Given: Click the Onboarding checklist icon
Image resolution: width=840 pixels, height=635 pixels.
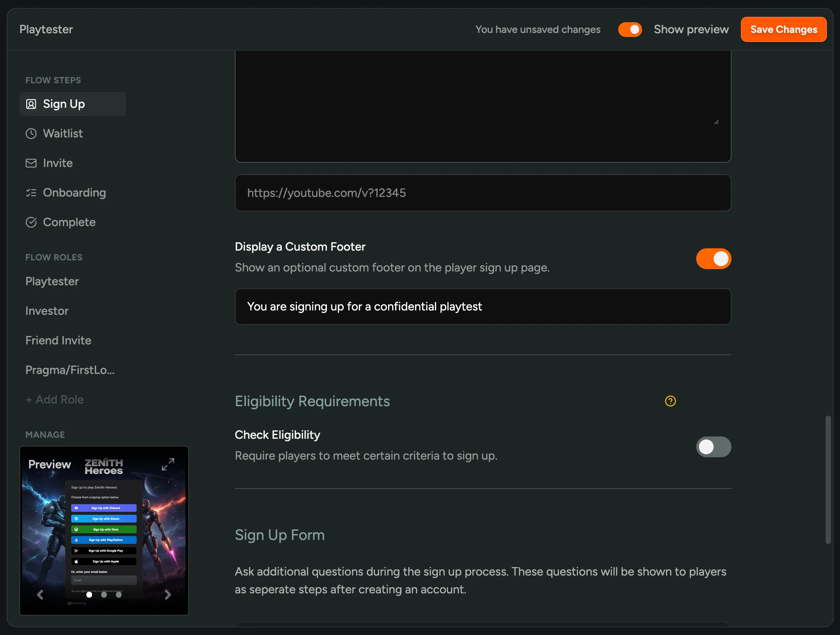Looking at the screenshot, I should (31, 193).
